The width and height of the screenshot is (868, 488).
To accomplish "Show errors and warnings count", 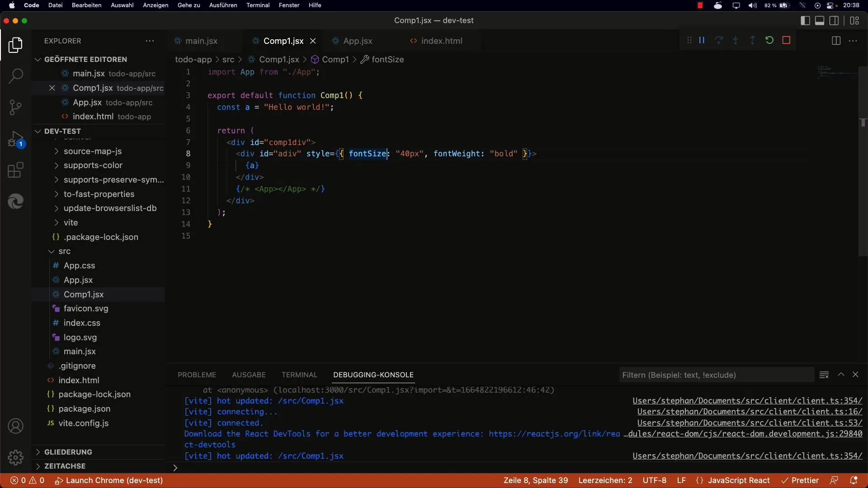I will pyautogui.click(x=27, y=480).
